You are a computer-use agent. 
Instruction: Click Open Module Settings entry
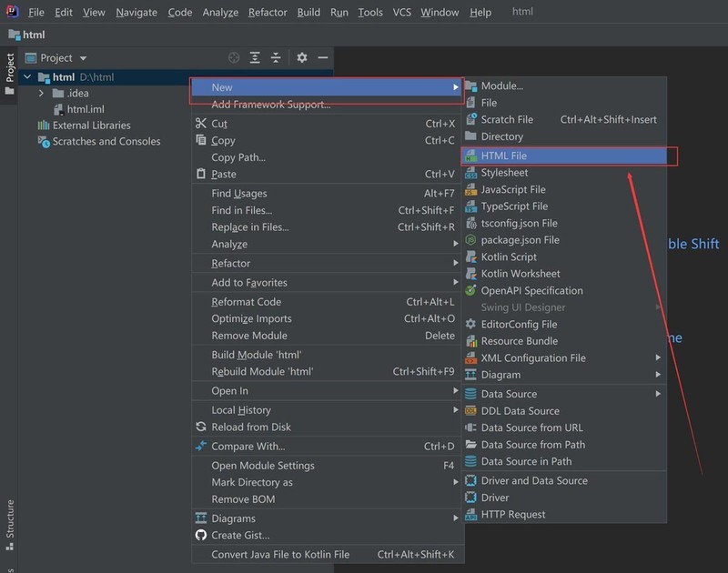coord(262,466)
